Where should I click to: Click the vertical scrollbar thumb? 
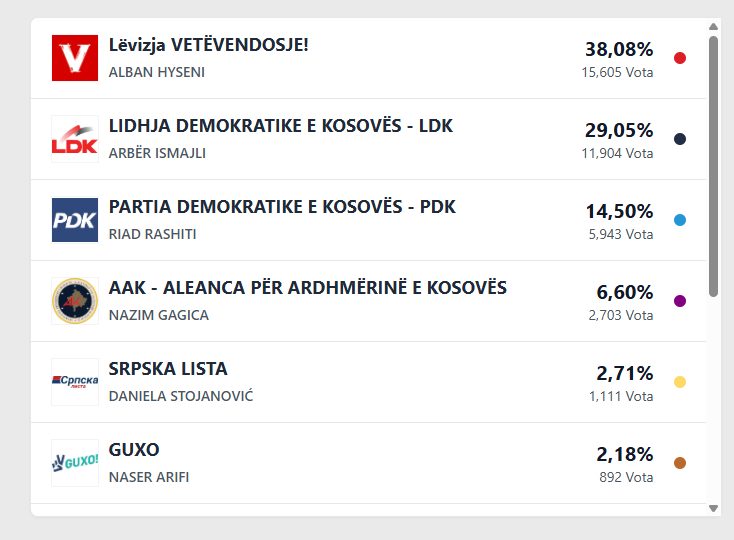point(713,165)
